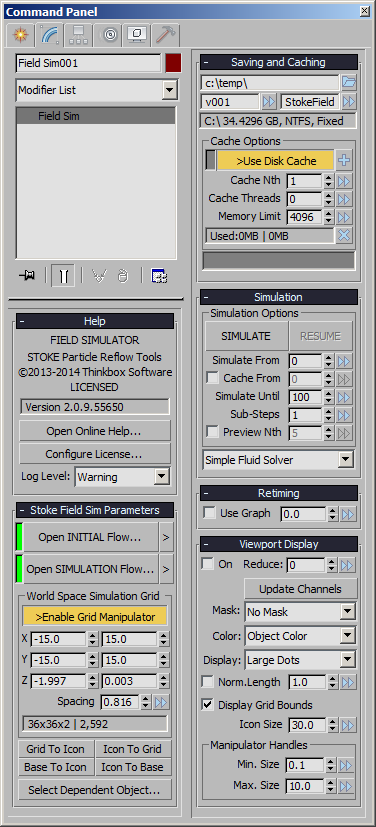The height and width of the screenshot is (827, 376).
Task: Click Cache Threads preset arrows icon
Action: 344,199
